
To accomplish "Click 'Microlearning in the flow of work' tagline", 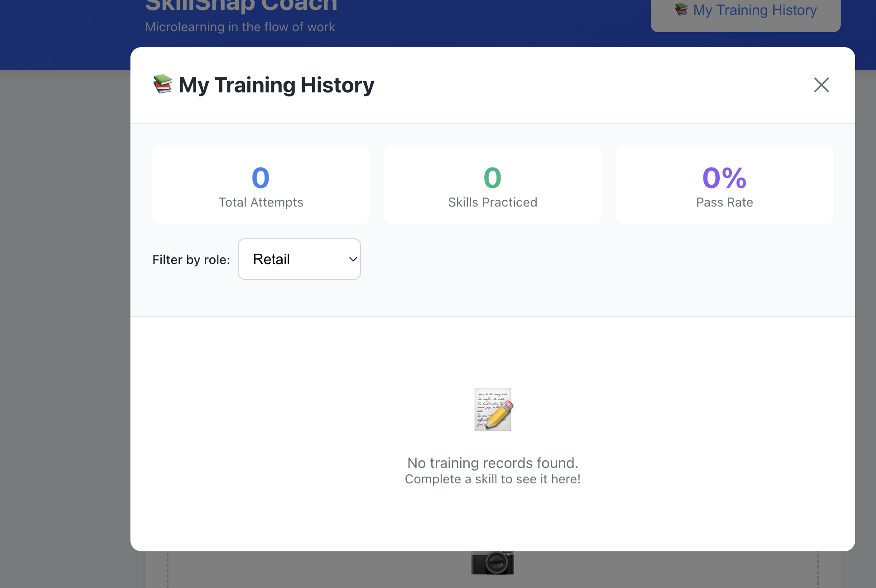I will click(x=240, y=27).
